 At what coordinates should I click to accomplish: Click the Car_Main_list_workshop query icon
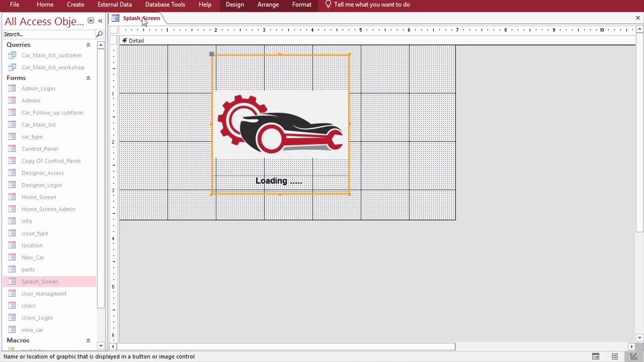coord(12,67)
